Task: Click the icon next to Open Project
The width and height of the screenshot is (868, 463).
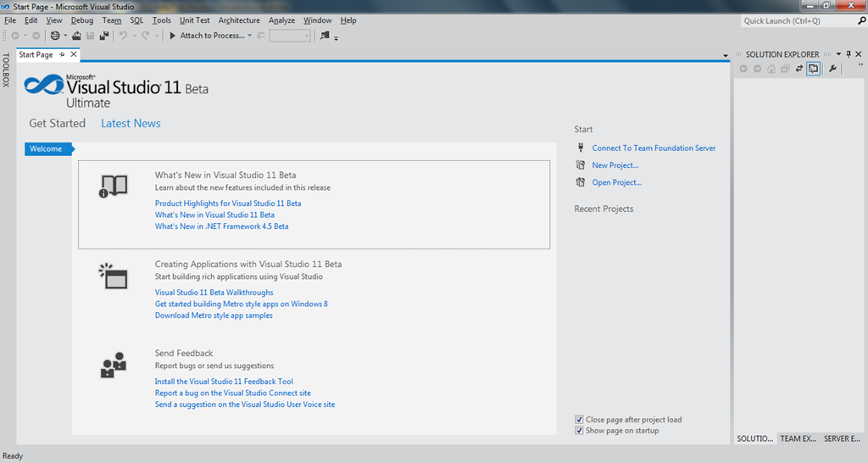Action: point(580,181)
